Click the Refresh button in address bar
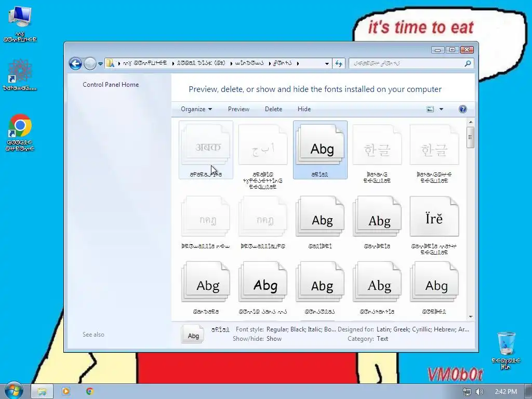Screen dimensions: 532x399 339,63
